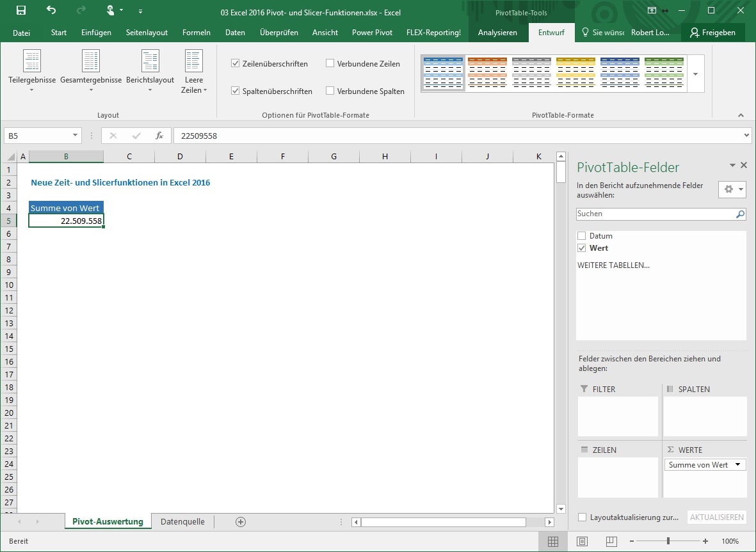Enable the Verbundene Spalten checkbox
The height and width of the screenshot is (552, 756).
[x=330, y=91]
